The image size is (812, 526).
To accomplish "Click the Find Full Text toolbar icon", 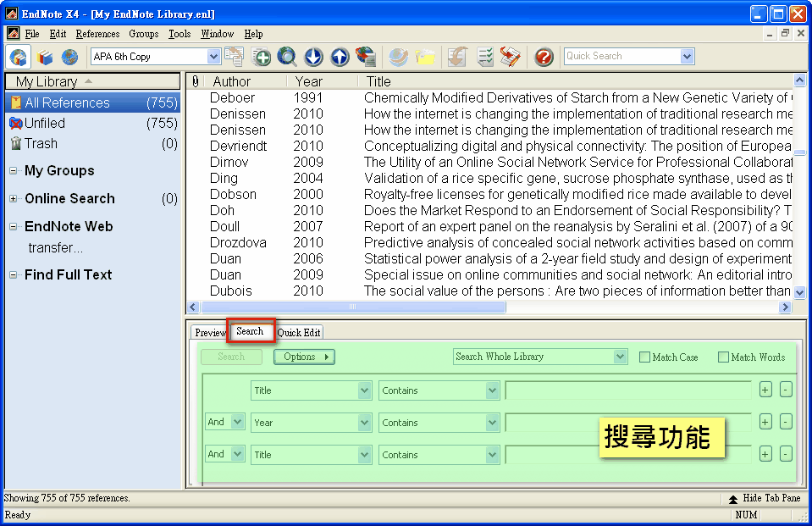I will [366, 57].
